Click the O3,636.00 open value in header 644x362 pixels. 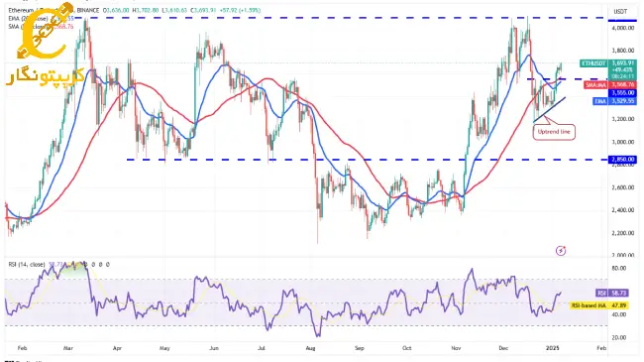tap(116, 10)
